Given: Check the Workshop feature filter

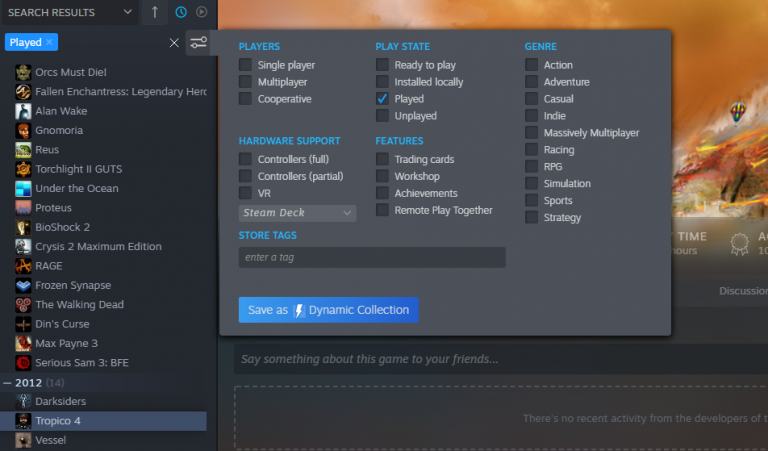Looking at the screenshot, I should coord(382,176).
